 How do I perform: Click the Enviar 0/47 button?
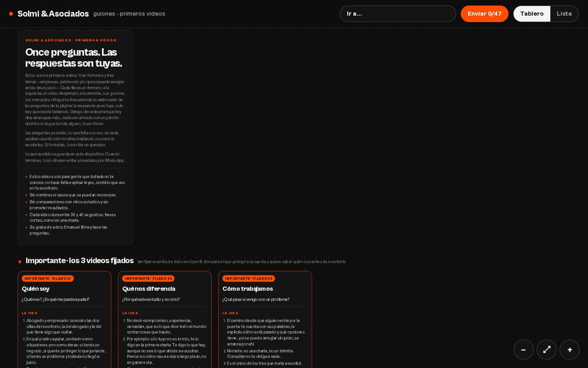[x=485, y=14]
